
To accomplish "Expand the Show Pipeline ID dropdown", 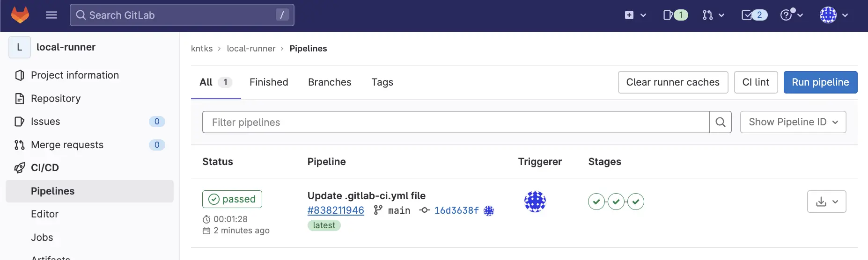I will (x=793, y=122).
